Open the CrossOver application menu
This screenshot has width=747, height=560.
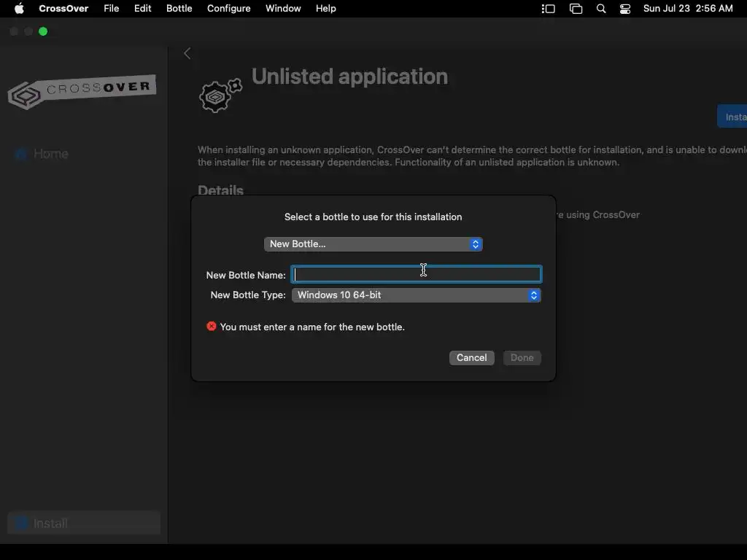[x=63, y=9]
